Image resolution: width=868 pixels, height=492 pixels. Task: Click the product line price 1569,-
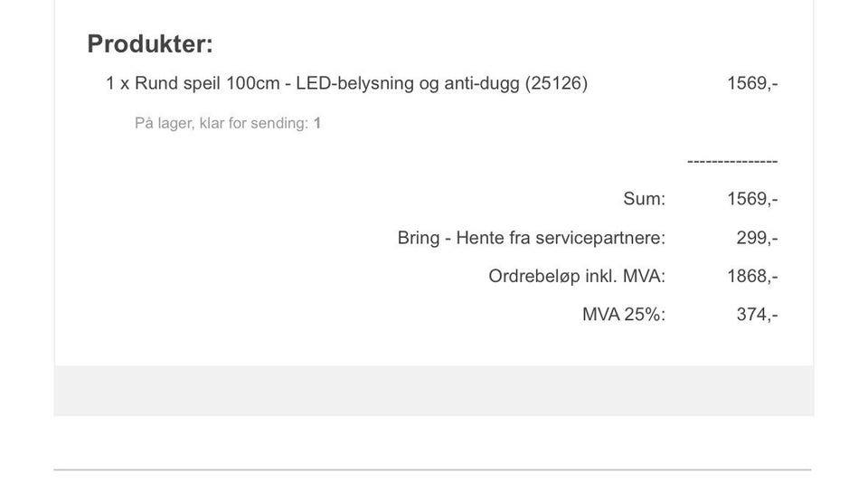click(x=752, y=83)
